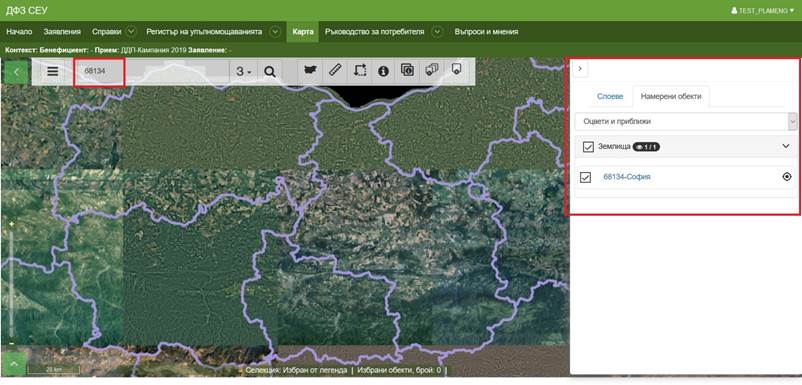Viewport: 802px width, 385px height.
Task: Click the map zoom slider track
Action: (11, 283)
